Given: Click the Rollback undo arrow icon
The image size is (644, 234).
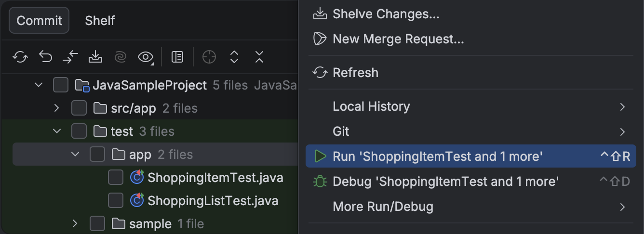Looking at the screenshot, I should pos(45,57).
